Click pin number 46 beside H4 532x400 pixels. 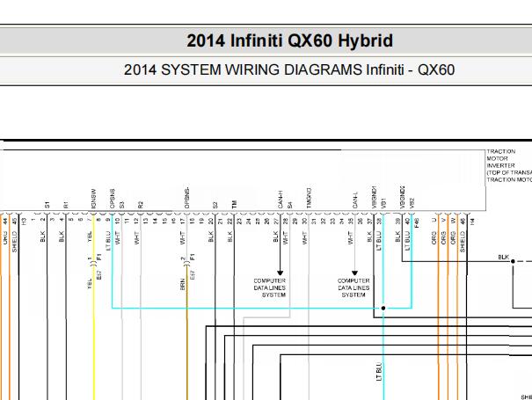463,222
